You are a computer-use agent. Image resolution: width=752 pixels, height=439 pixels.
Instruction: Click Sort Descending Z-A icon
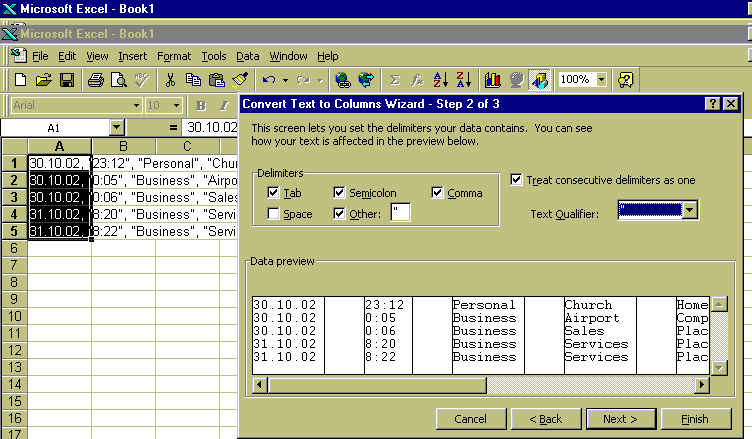point(464,80)
